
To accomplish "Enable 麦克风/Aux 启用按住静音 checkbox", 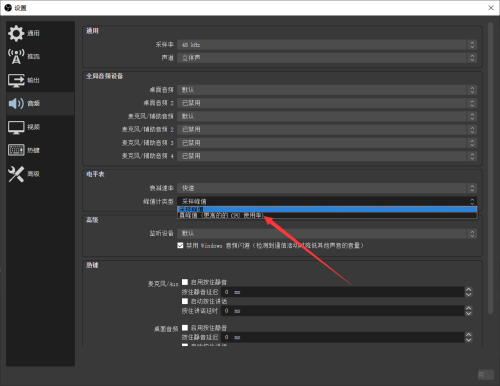I will pos(185,282).
